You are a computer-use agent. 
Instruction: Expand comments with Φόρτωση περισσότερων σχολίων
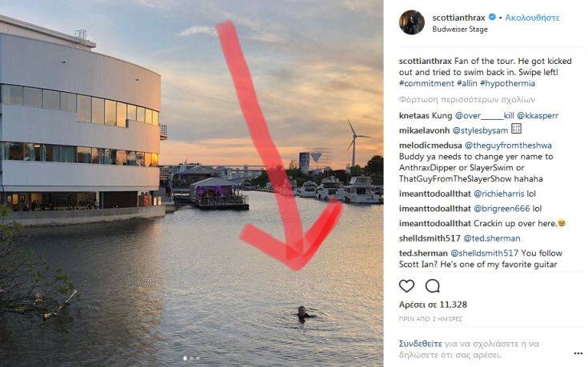466,100
